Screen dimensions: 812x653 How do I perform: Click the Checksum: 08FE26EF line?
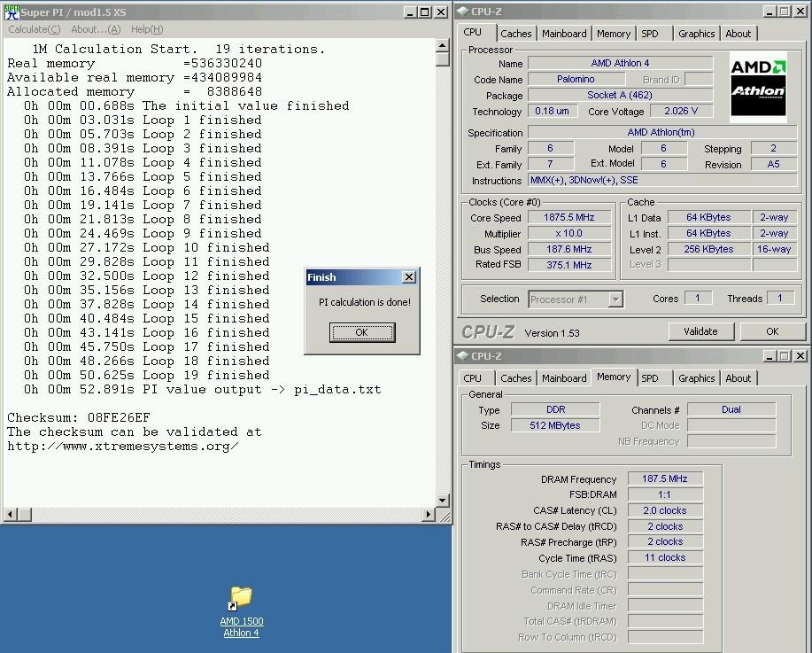pyautogui.click(x=79, y=417)
